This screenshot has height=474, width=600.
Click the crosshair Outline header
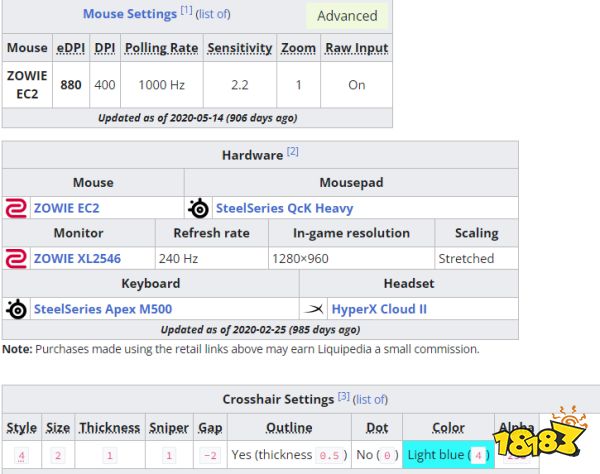(289, 427)
